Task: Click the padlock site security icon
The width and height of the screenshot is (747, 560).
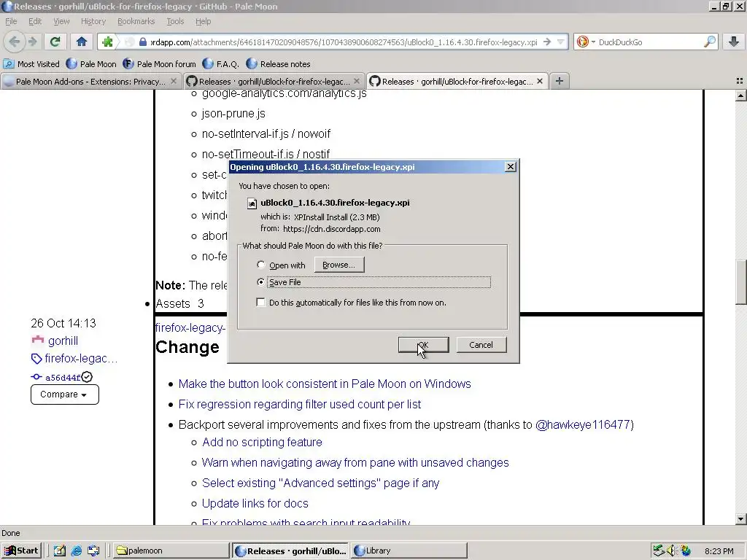Action: pos(142,42)
